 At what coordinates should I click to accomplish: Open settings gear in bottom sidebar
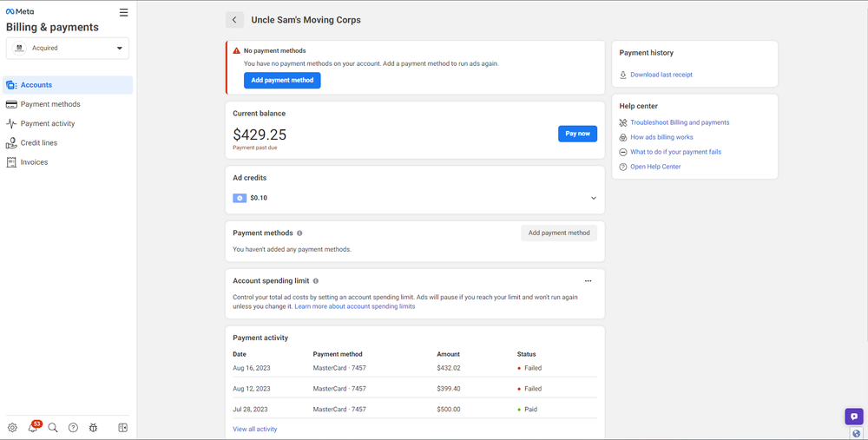[x=12, y=428]
